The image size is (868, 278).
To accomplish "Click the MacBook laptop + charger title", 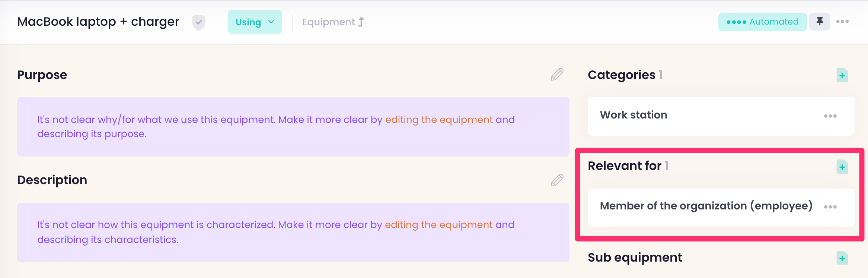I will tap(98, 22).
